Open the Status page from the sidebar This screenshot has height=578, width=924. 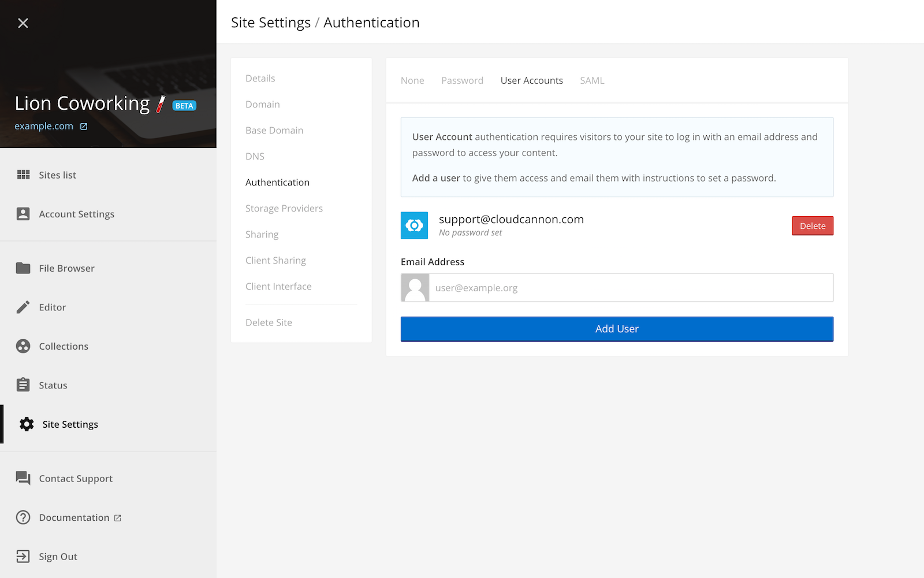tap(53, 385)
